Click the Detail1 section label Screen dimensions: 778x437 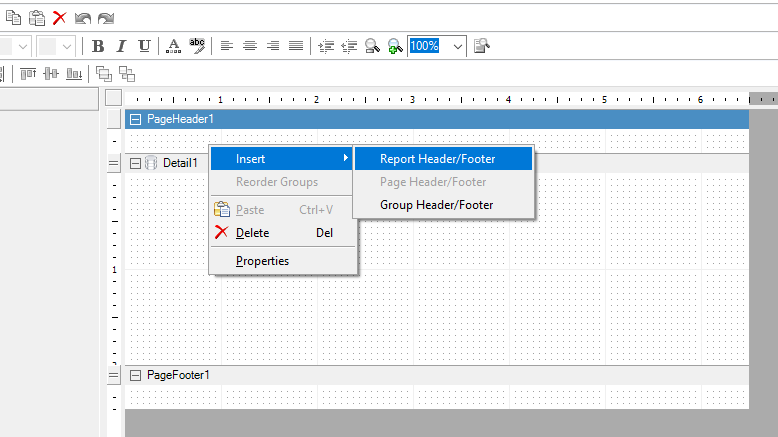coord(180,163)
